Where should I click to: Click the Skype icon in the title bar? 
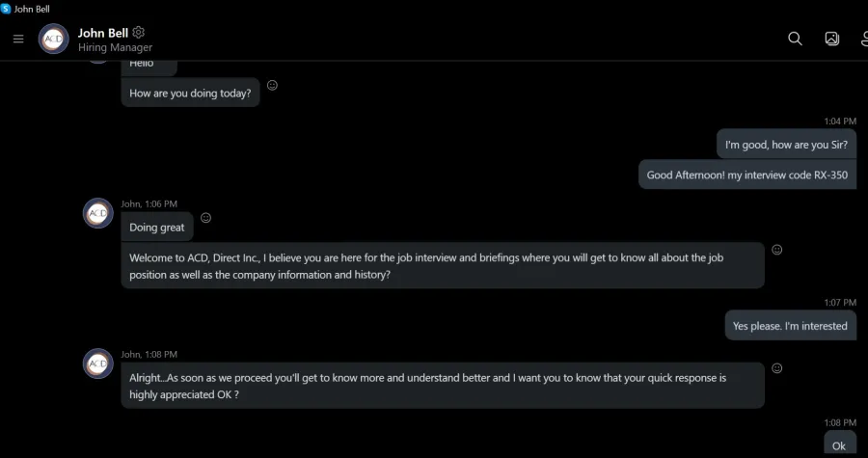tap(6, 9)
